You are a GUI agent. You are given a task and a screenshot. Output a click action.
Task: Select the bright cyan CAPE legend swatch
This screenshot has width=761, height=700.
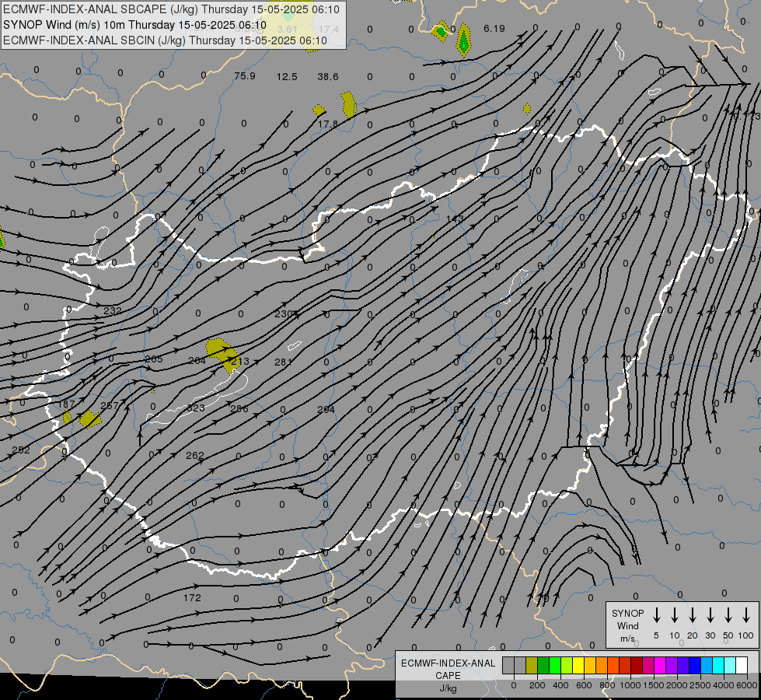pyautogui.click(x=718, y=665)
